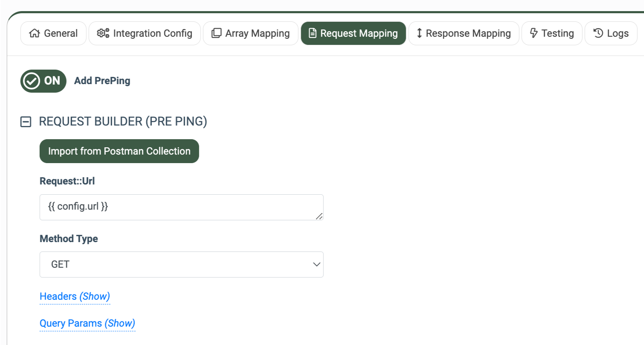This screenshot has height=345, width=644.
Task: Click inside the Request::Url input field
Action: pyautogui.click(x=181, y=207)
